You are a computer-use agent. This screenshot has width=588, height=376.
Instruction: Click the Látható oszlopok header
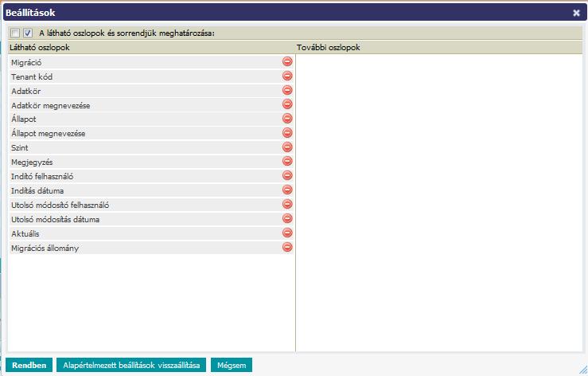(40, 47)
